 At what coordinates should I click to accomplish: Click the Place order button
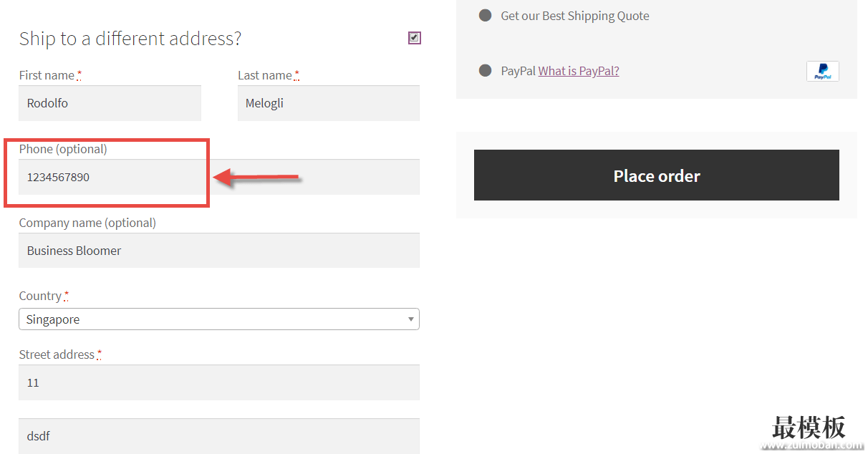(657, 175)
